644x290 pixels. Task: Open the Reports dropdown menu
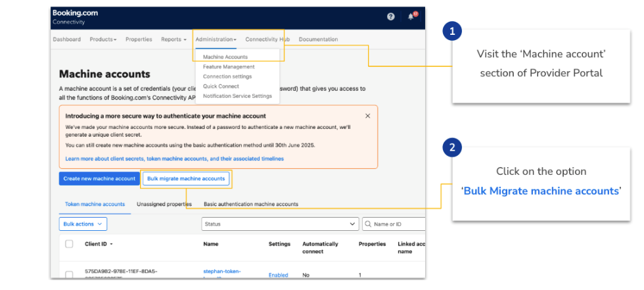(173, 39)
